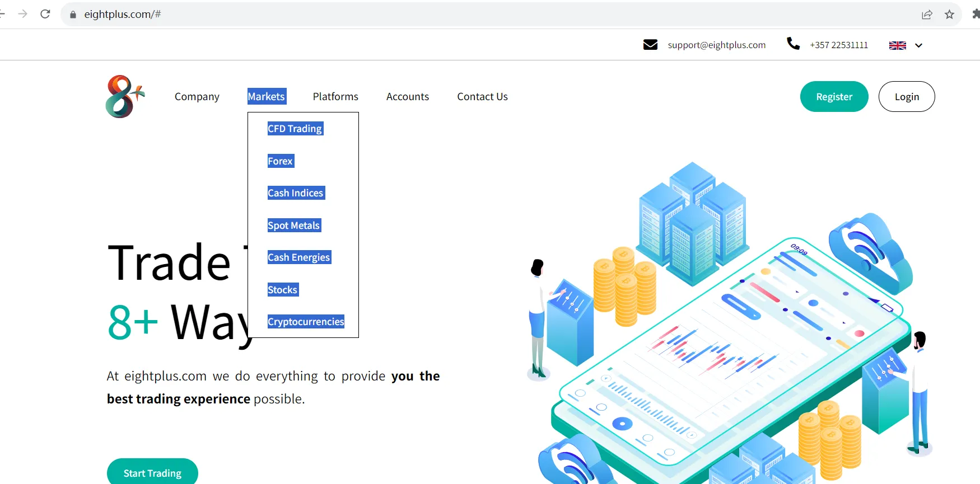
Task: Click the eightplus 8+ logo
Action: (x=125, y=96)
